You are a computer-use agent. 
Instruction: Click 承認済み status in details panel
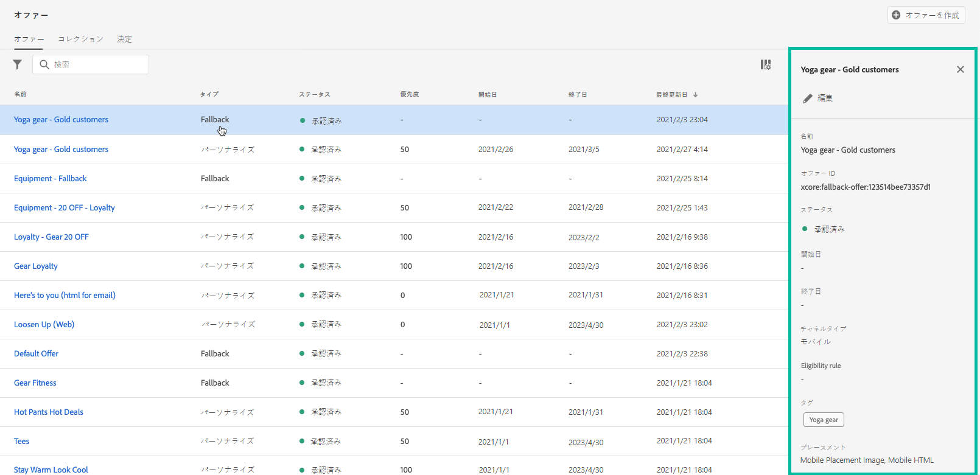click(x=829, y=229)
